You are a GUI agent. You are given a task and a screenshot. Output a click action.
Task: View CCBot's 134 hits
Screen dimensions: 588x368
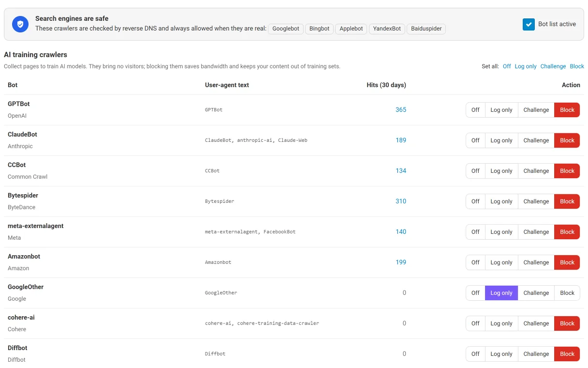click(x=401, y=171)
